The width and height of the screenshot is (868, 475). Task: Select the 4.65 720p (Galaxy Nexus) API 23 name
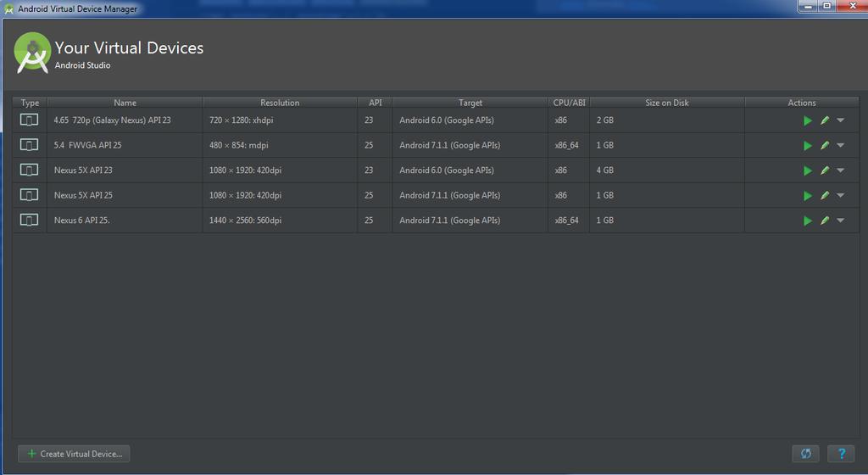pyautogui.click(x=113, y=120)
